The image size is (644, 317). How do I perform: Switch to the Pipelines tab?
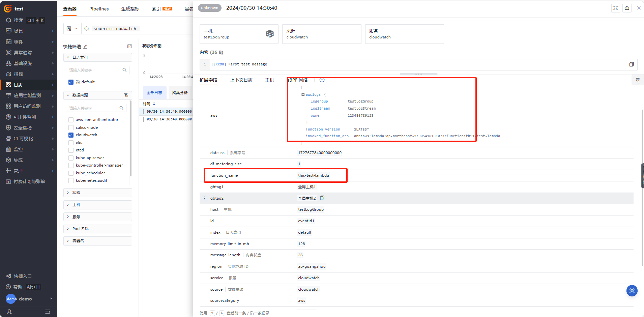[99, 9]
